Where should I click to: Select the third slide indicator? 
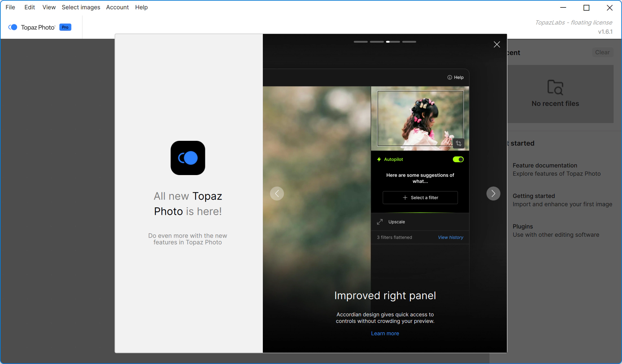393,42
